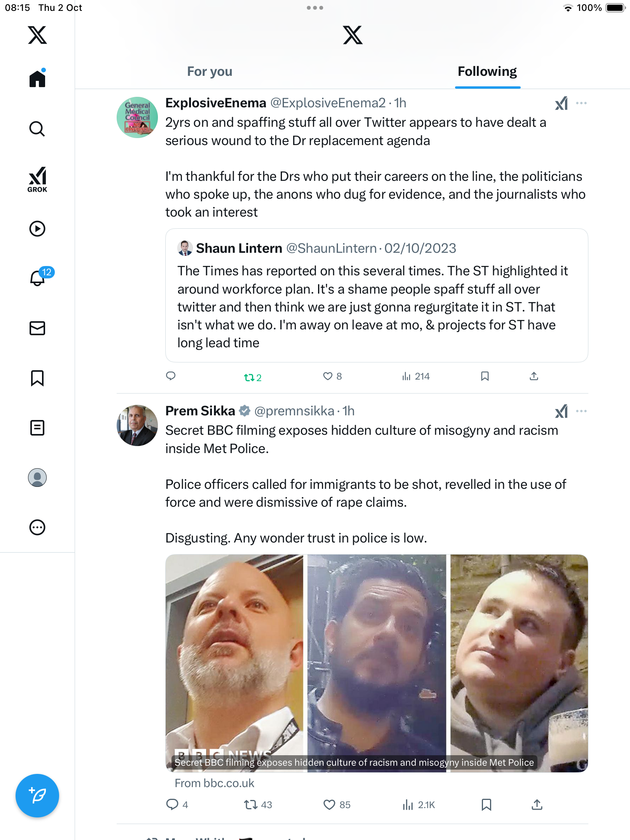Undo repost on ExplosiveEnema post
The width and height of the screenshot is (630, 840).
pyautogui.click(x=249, y=377)
